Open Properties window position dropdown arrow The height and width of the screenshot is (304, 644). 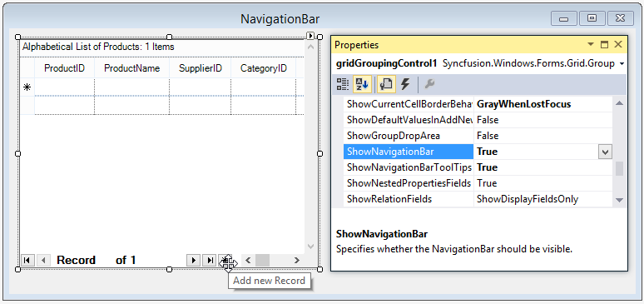tap(591, 44)
